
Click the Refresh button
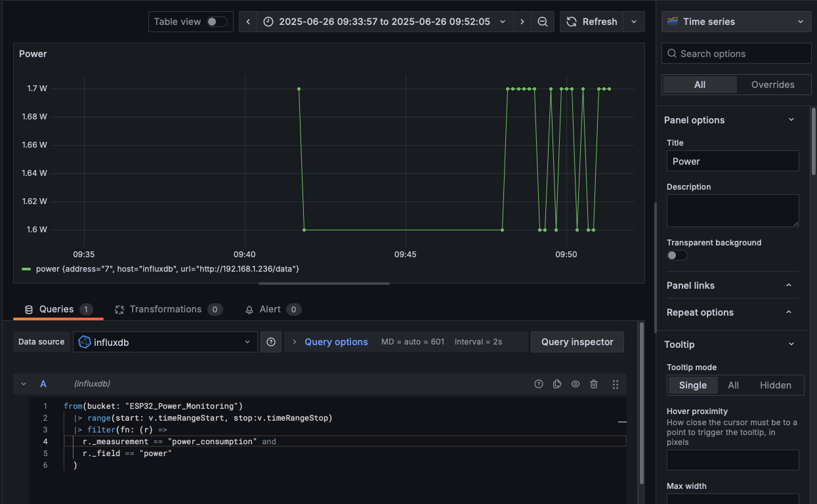[592, 22]
